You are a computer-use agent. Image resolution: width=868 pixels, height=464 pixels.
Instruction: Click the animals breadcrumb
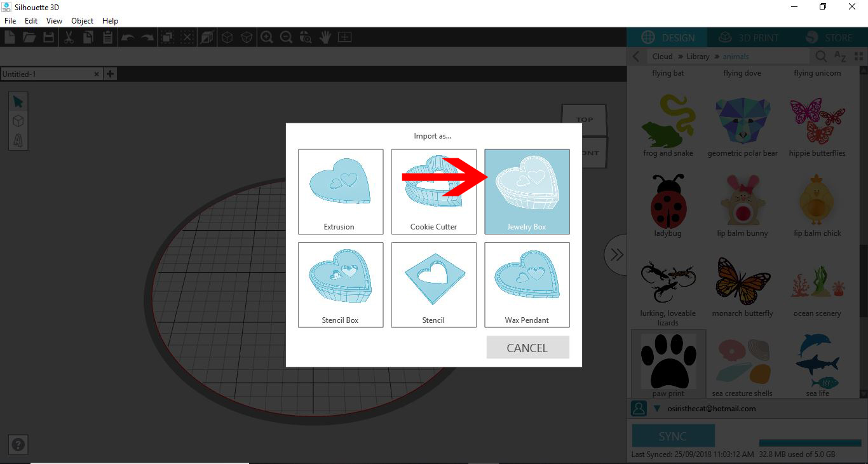[736, 57]
